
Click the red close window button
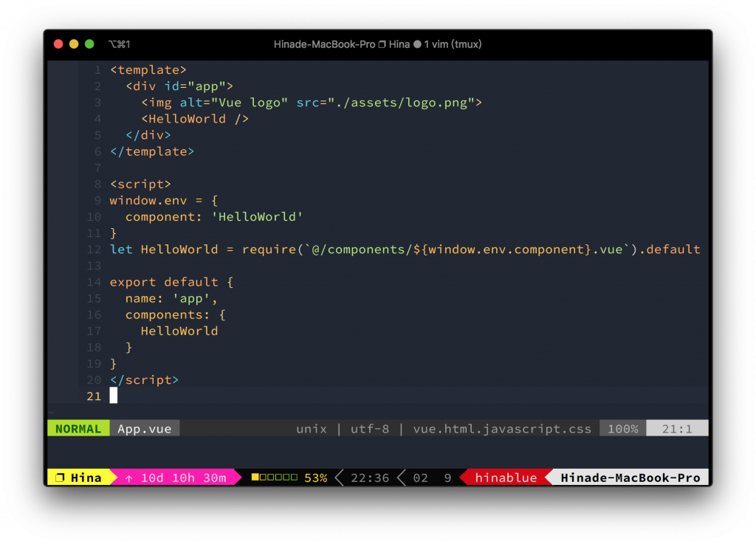58,44
